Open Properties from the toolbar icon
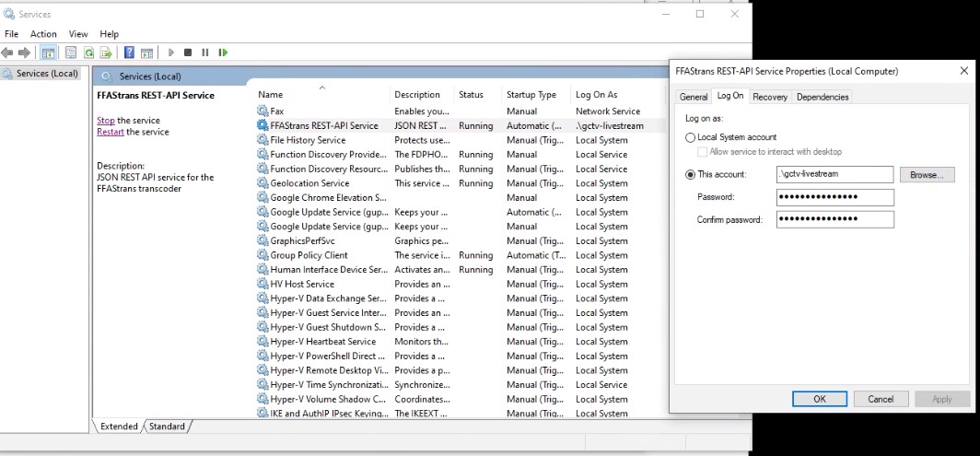Image resolution: width=980 pixels, height=456 pixels. click(x=71, y=53)
